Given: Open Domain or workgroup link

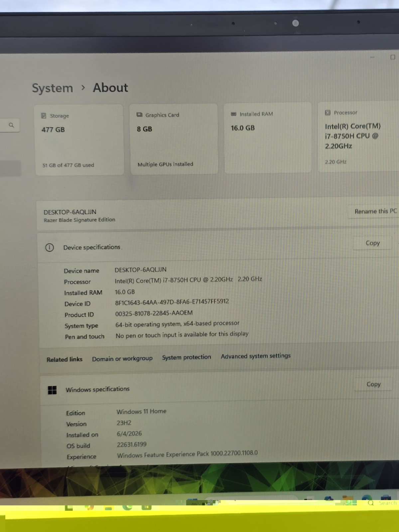Looking at the screenshot, I should (122, 359).
